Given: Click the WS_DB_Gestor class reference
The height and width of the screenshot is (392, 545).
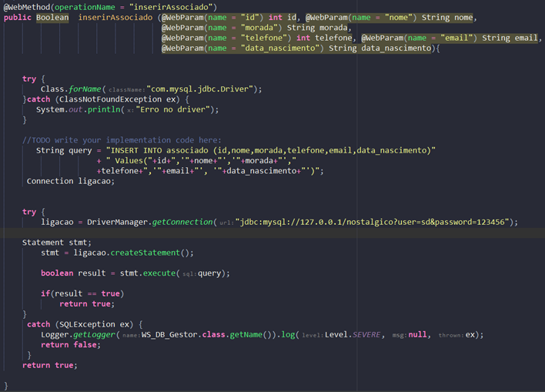Looking at the screenshot, I should click(169, 334).
